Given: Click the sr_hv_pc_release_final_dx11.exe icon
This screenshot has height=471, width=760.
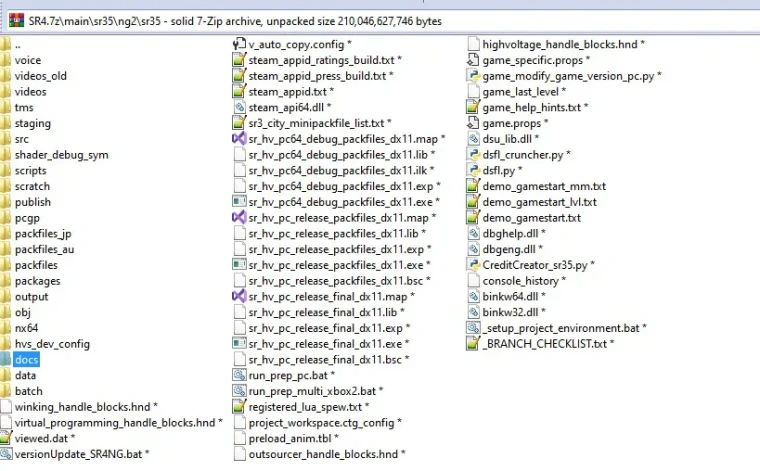Looking at the screenshot, I should pyautogui.click(x=239, y=344).
